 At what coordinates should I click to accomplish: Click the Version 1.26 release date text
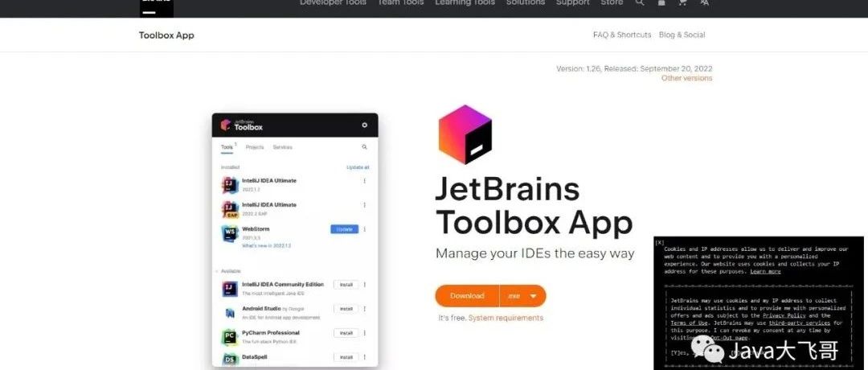[x=634, y=68]
